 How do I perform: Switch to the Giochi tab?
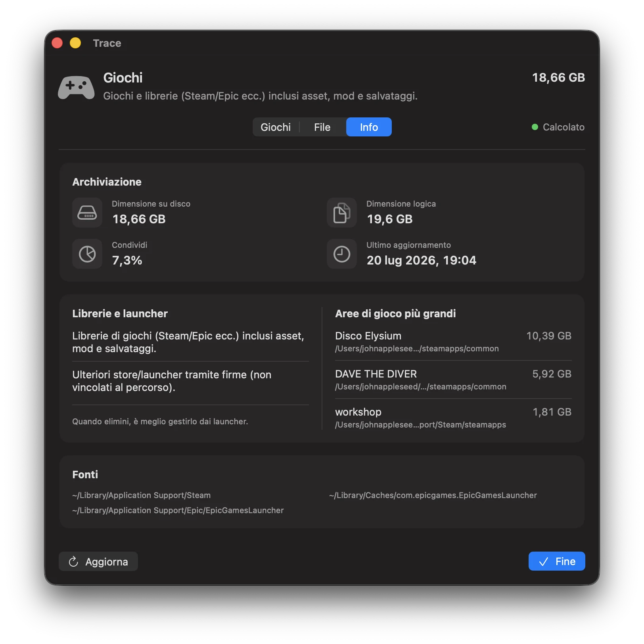(x=276, y=127)
